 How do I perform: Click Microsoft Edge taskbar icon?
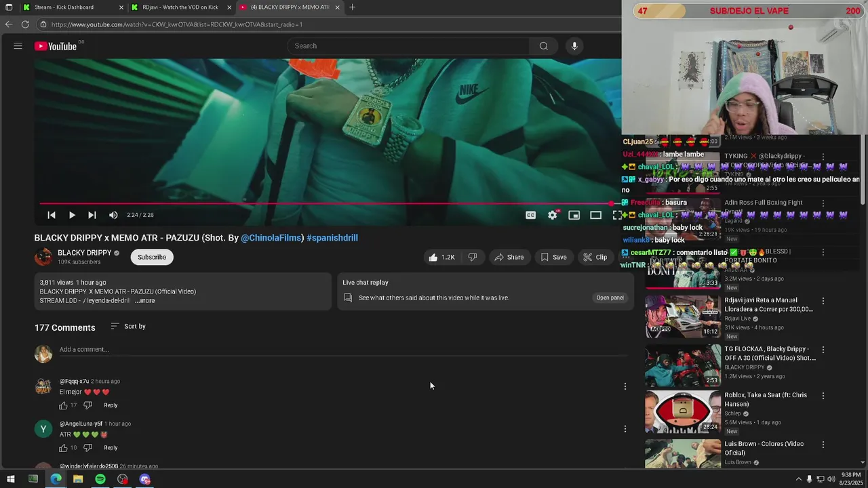coord(56,479)
